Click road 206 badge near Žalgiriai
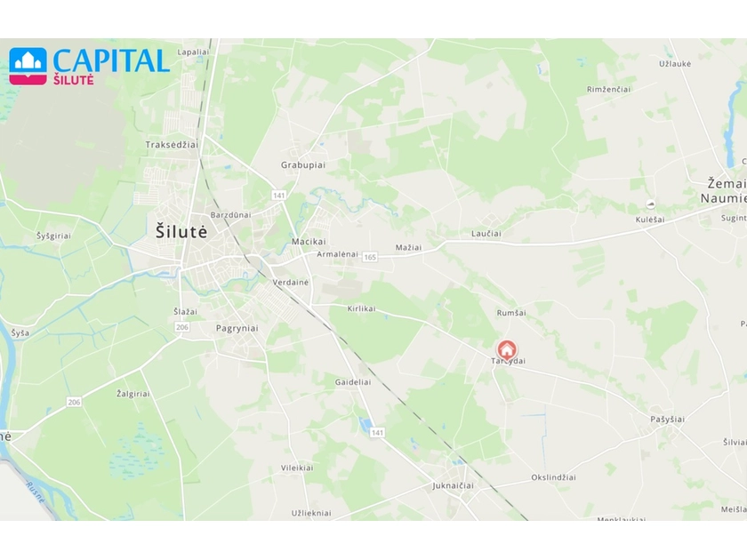This screenshot has width=747, height=560. pos(74,402)
